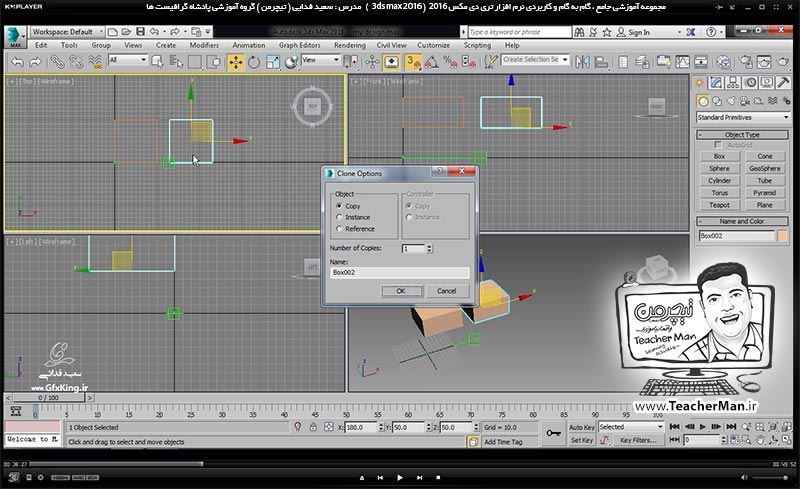Activate the Select Object tool
This screenshot has width=800, height=489.
(157, 62)
